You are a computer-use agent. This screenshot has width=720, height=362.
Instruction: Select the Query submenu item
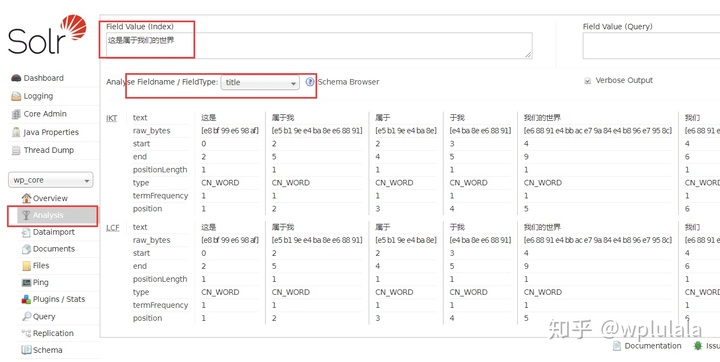pos(44,317)
